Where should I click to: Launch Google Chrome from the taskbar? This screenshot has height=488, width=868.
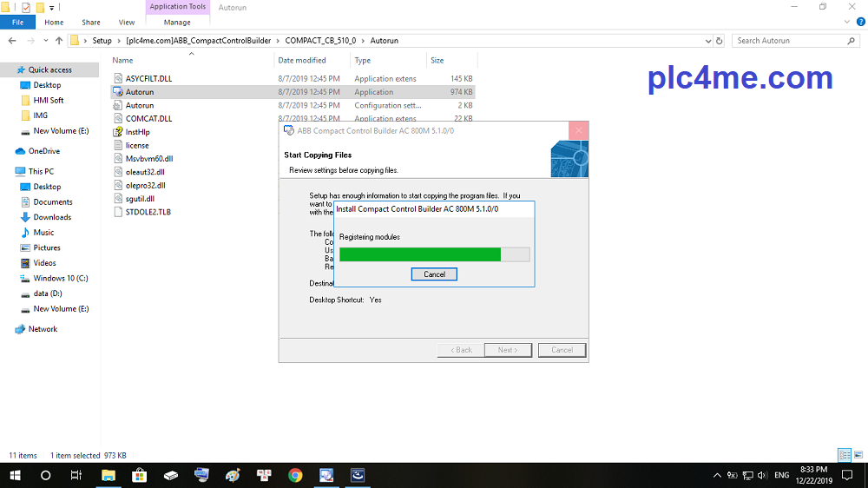(x=295, y=475)
